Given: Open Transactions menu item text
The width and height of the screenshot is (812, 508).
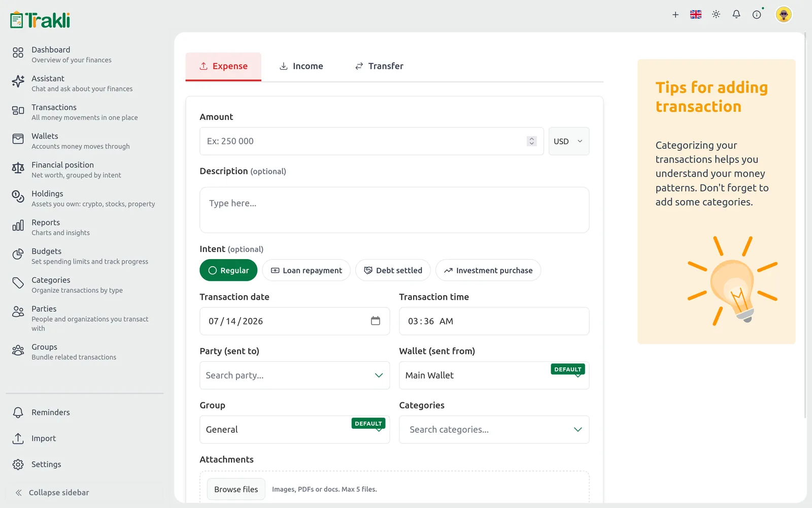Looking at the screenshot, I should point(54,107).
